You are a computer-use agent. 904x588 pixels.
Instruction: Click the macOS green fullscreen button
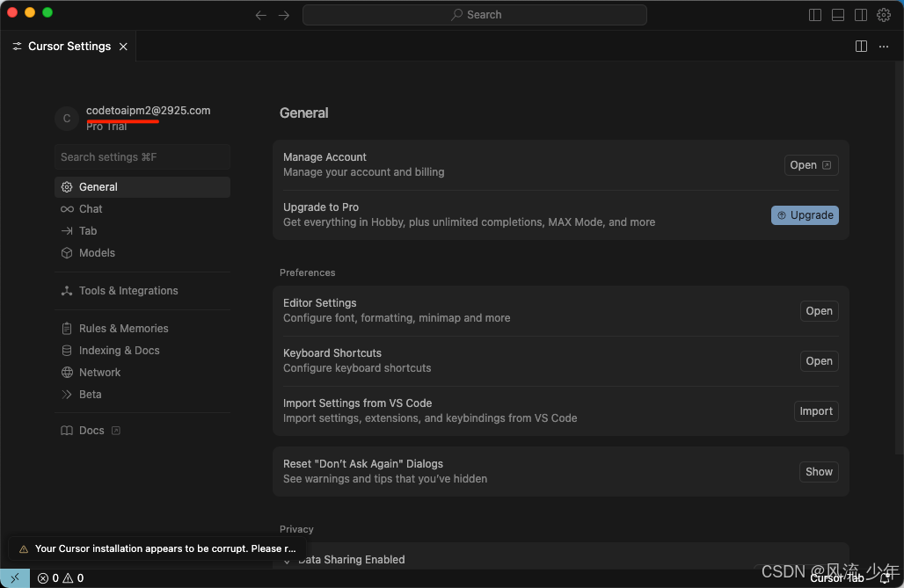[x=47, y=12]
